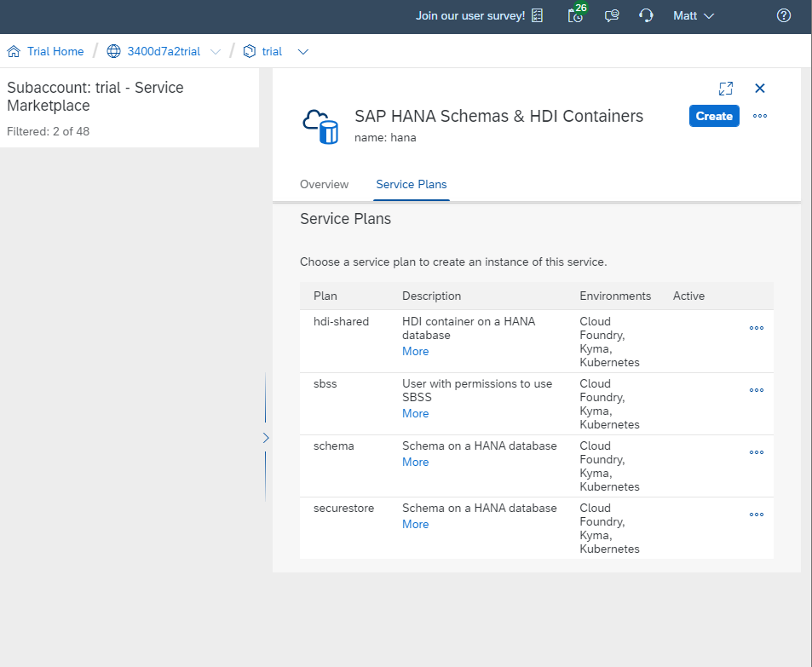Image resolution: width=812 pixels, height=667 pixels.
Task: Click the blue Create button
Action: [714, 117]
